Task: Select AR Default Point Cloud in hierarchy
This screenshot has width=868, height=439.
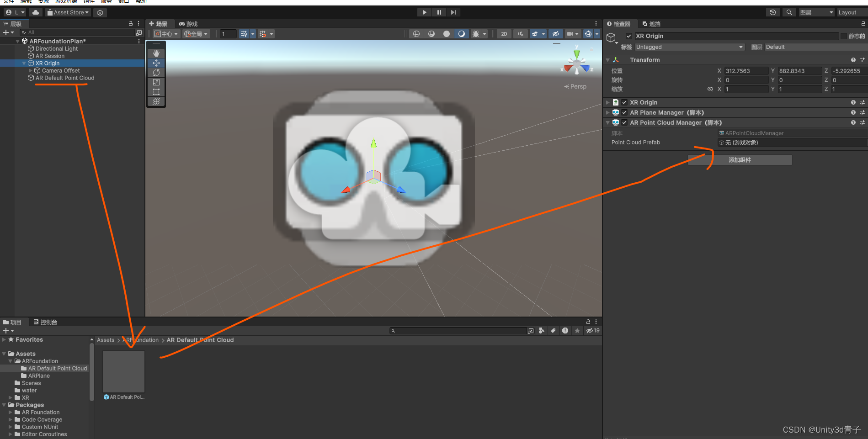Action: [65, 78]
